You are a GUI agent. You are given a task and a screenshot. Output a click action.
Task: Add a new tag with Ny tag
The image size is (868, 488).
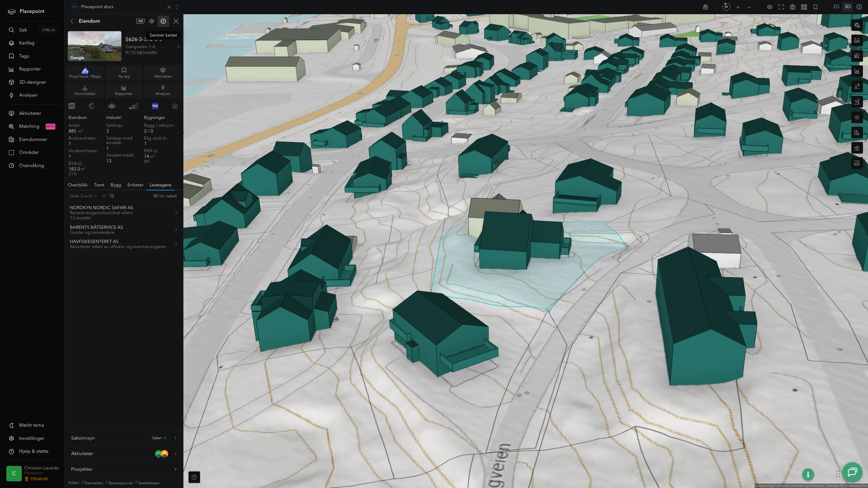tap(124, 73)
